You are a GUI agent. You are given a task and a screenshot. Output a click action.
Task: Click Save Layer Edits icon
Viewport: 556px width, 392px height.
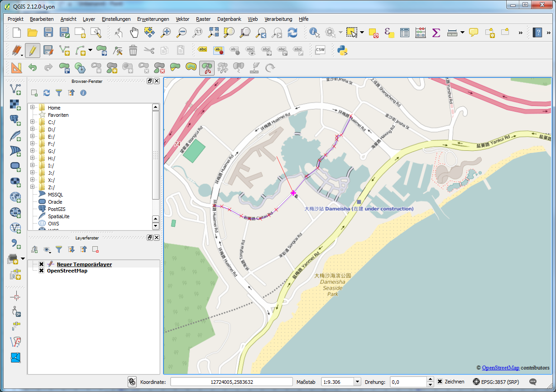[48, 50]
